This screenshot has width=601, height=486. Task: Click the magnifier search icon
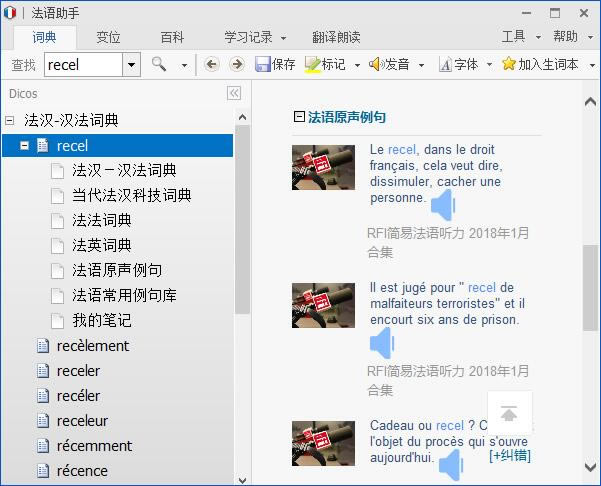[x=159, y=65]
